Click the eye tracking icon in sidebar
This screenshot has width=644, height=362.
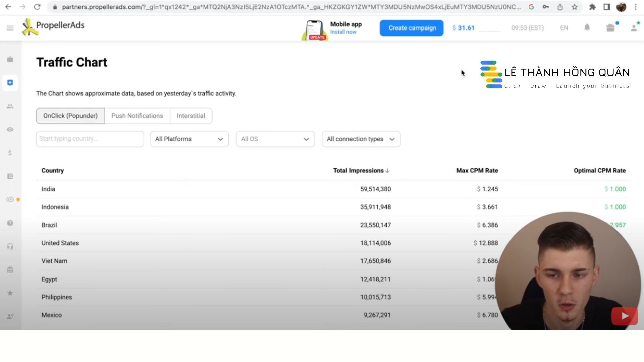10,129
